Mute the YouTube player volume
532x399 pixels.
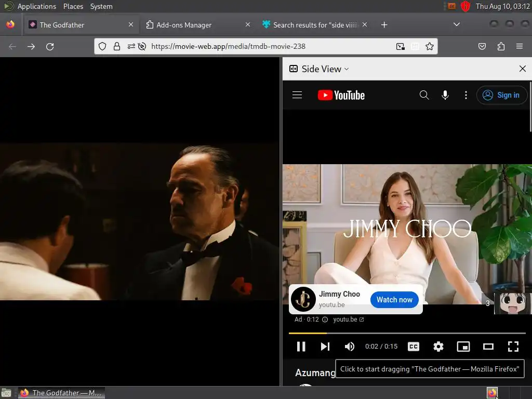tap(350, 347)
